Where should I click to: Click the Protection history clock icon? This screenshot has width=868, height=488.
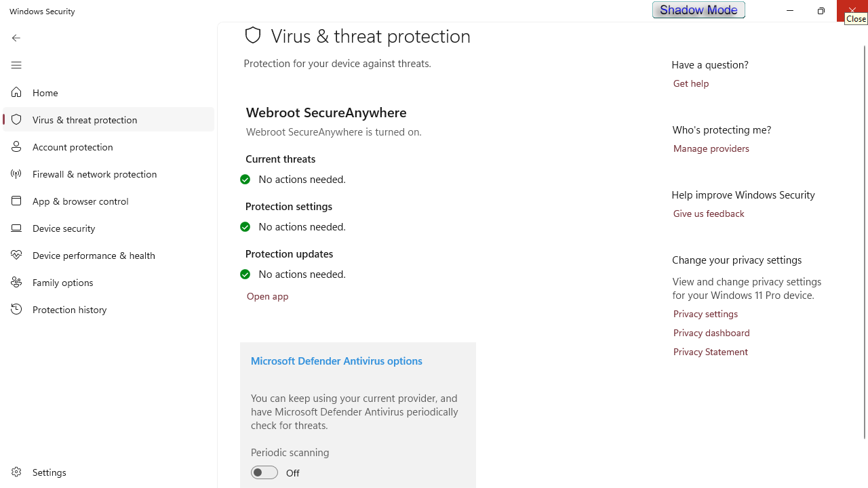(16, 309)
